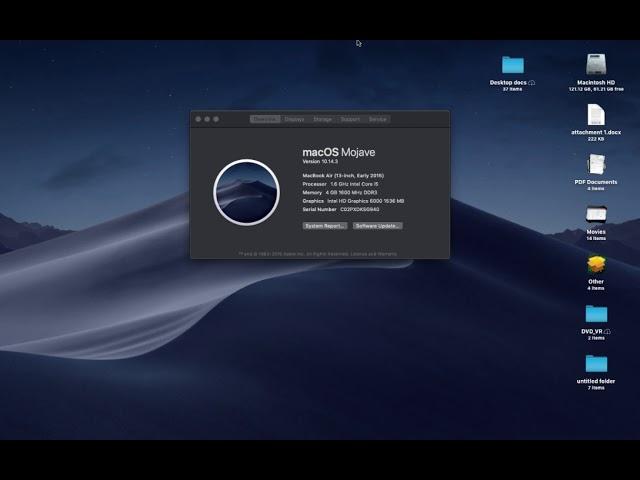
Task: Click the 'Macintosh HD' label text
Action: click(x=596, y=82)
